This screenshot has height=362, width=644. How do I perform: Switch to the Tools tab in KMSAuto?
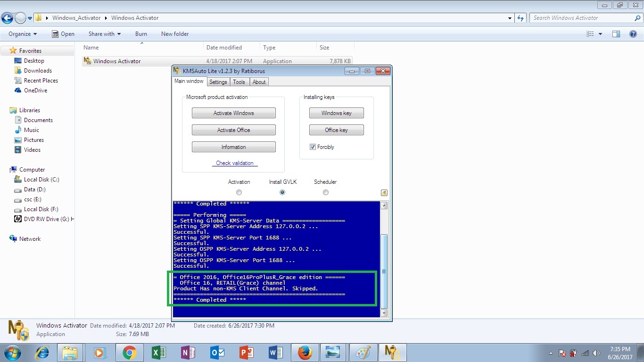[x=239, y=82]
